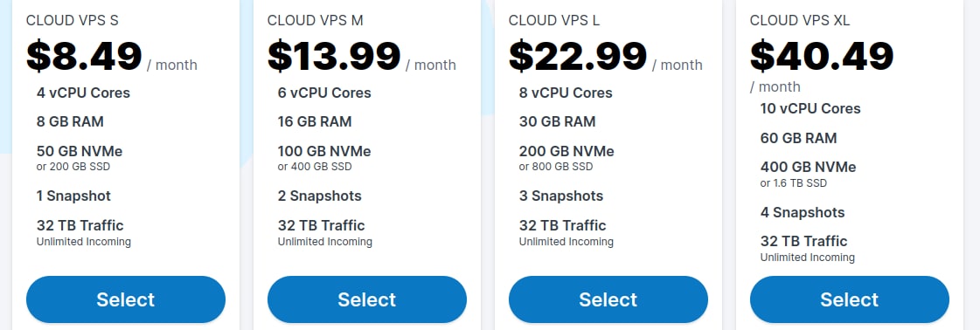Click the 200 GB NVMe storage line

[x=566, y=151]
